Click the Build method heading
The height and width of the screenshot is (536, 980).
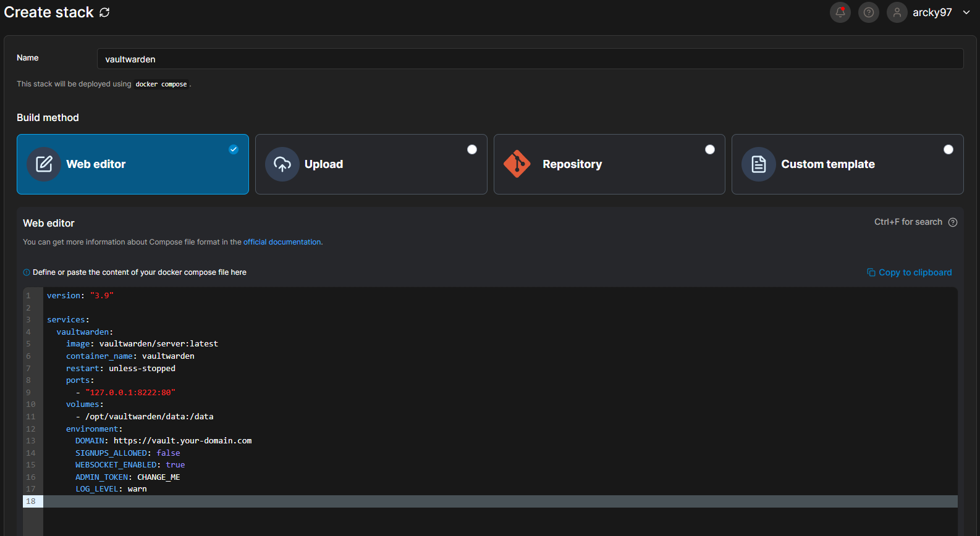(48, 117)
